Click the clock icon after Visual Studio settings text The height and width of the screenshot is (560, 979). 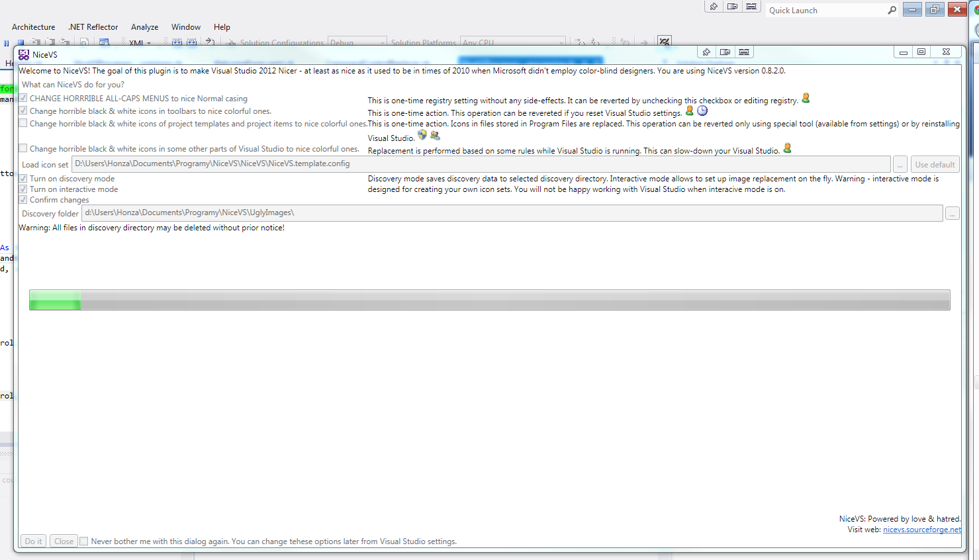[702, 111]
